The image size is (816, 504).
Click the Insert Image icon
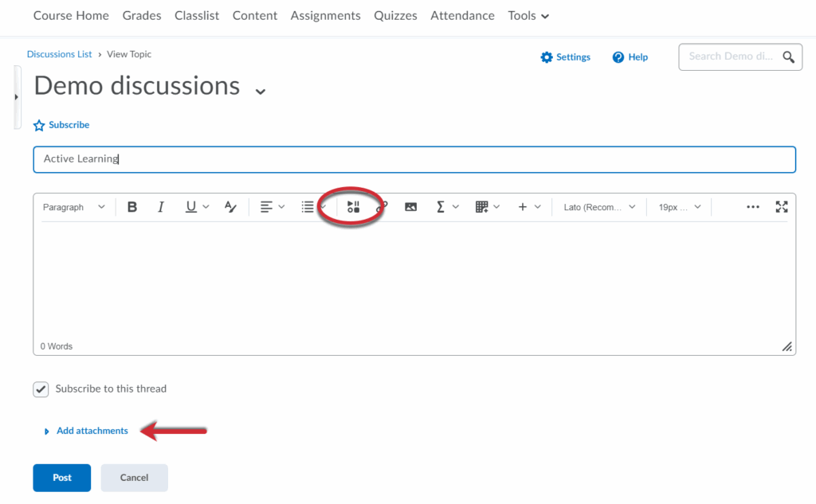(x=410, y=207)
